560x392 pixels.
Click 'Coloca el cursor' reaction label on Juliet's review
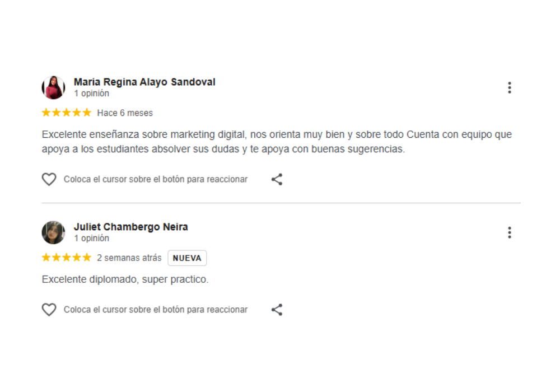tap(156, 310)
